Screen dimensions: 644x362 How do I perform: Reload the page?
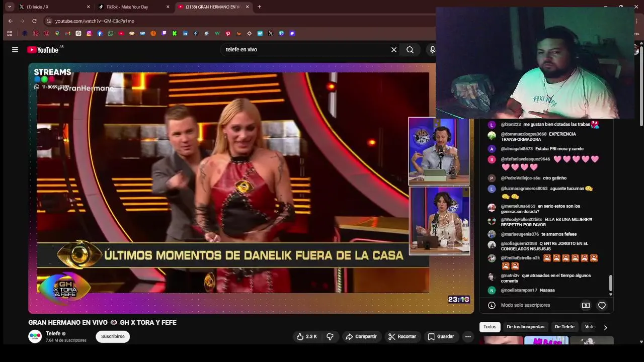[x=34, y=21]
